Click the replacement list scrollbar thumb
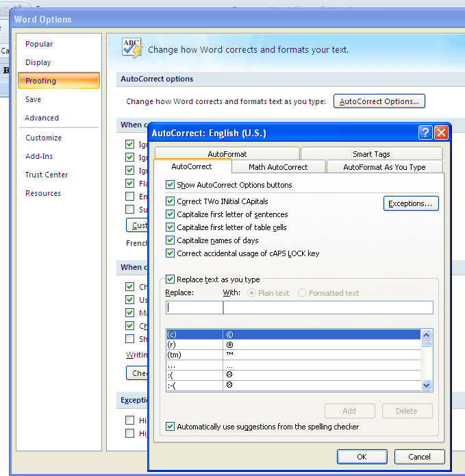465x476 pixels. 426,344
